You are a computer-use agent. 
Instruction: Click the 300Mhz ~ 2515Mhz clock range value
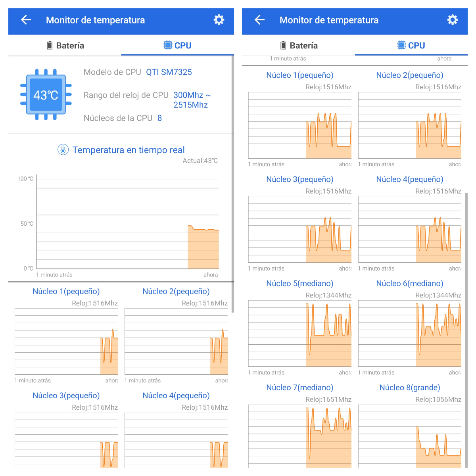(192, 100)
